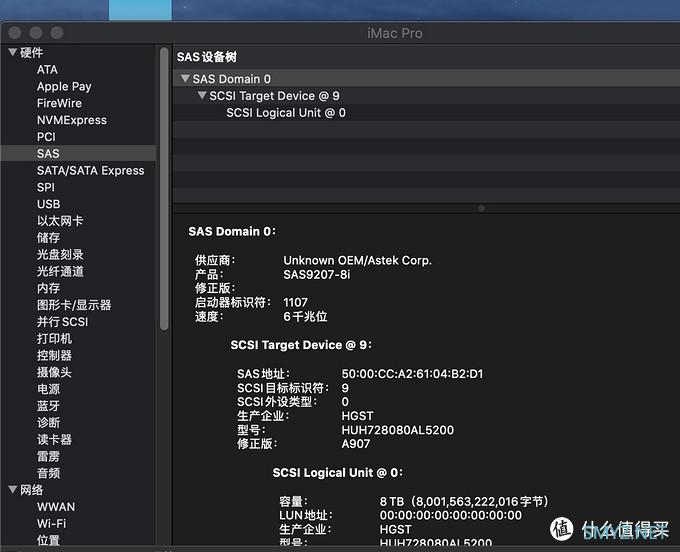Select FireWire in the hardware list
Image resolution: width=680 pixels, height=552 pixels.
tap(59, 103)
